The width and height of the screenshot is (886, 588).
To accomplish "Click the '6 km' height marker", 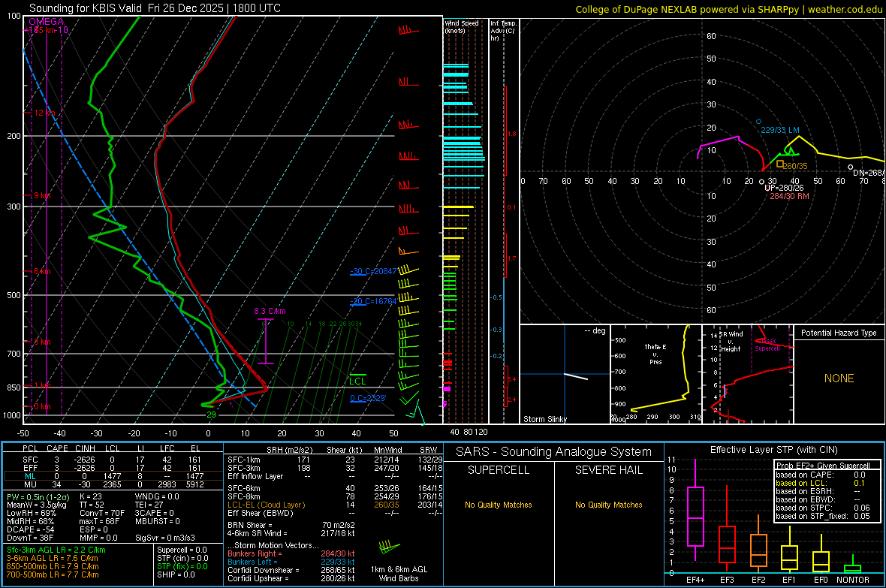I will pyautogui.click(x=42, y=271).
